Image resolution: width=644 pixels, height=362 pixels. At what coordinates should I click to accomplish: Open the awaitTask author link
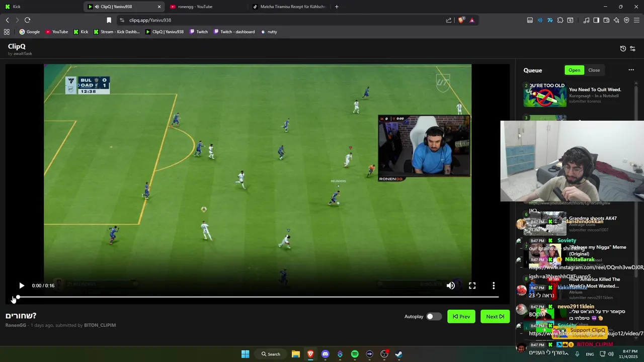(23, 53)
